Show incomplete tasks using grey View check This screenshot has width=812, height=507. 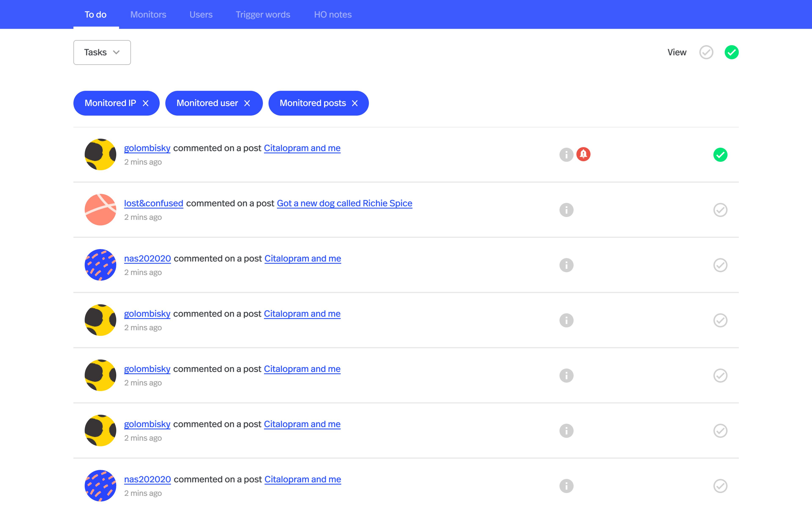point(706,52)
